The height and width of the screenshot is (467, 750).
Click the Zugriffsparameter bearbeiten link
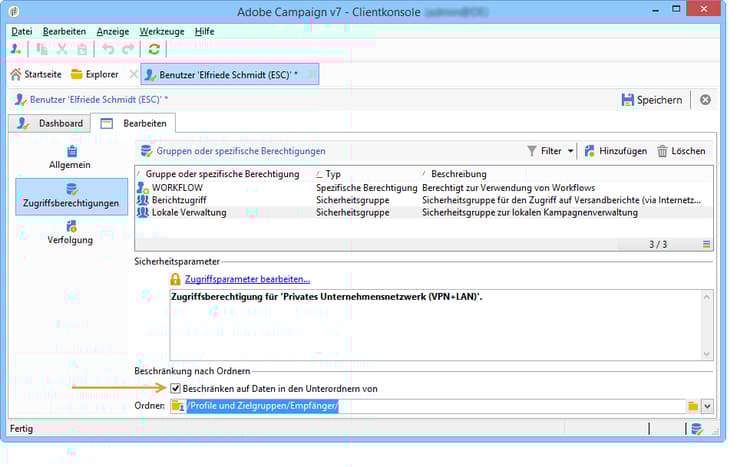point(247,279)
